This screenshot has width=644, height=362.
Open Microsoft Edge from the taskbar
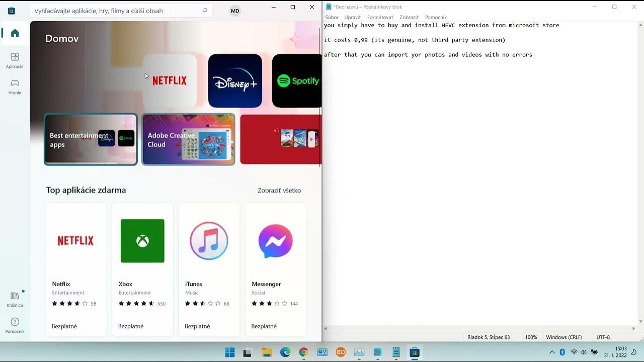(285, 352)
